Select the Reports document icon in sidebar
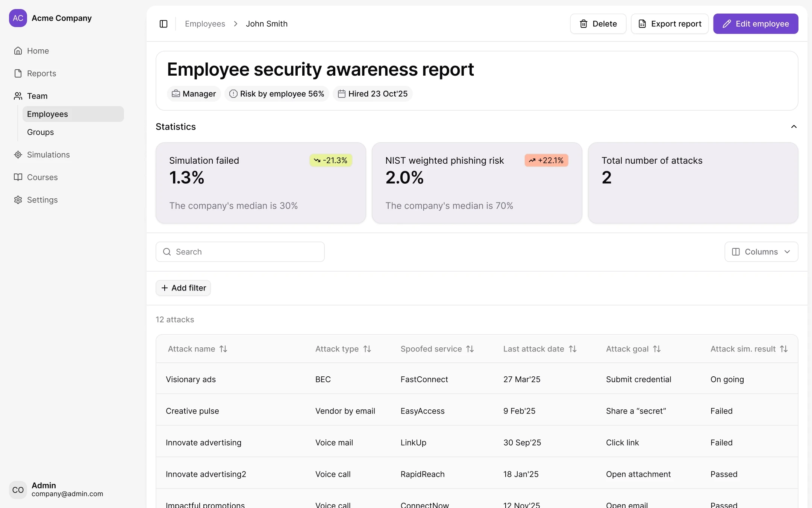Screen dimensions: 812x508 18,73
